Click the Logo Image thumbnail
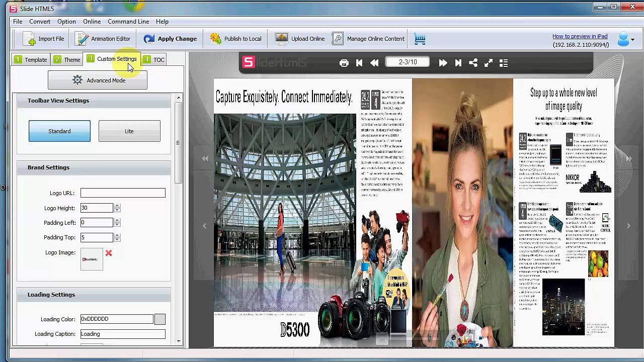Image resolution: width=644 pixels, height=362 pixels. tap(92, 259)
